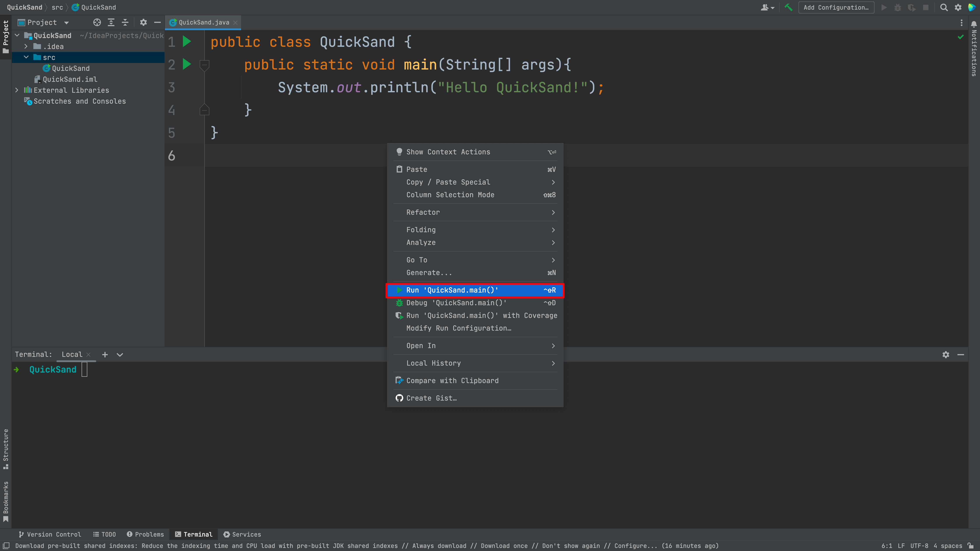
Task: Click Select Opened File target icon
Action: (97, 23)
